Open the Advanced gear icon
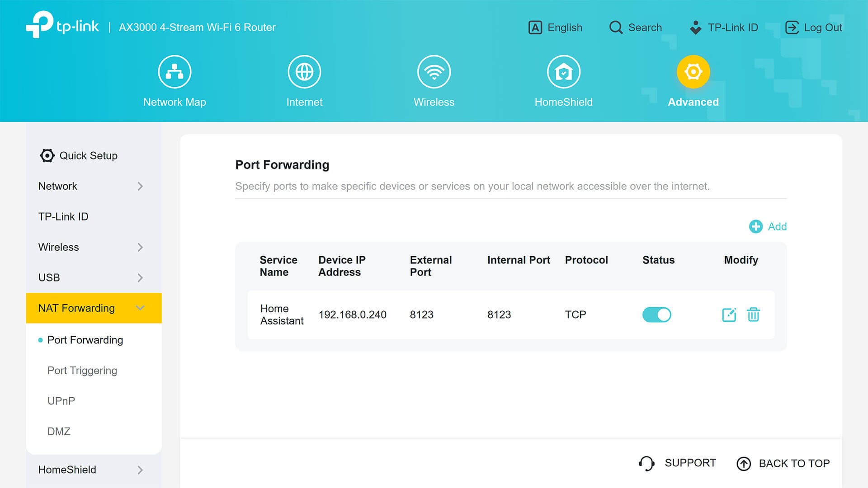 (693, 71)
